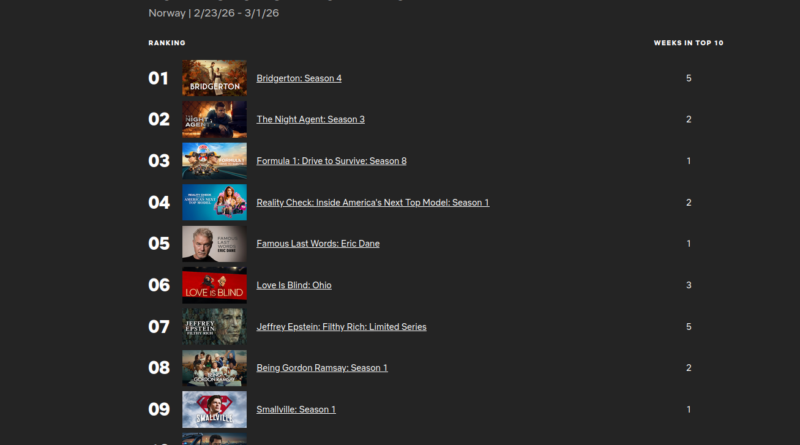Click rank number 09

[159, 409]
